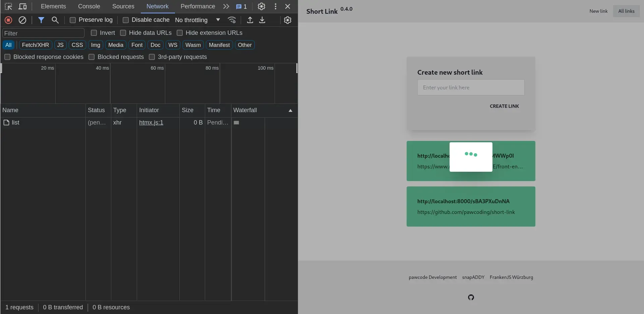The width and height of the screenshot is (644, 314).
Task: Enable the Preserve log checkbox
Action: click(x=72, y=20)
